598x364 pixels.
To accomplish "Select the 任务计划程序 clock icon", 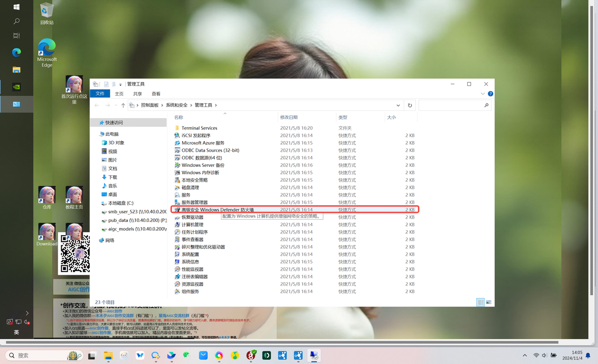I will pyautogui.click(x=177, y=232).
